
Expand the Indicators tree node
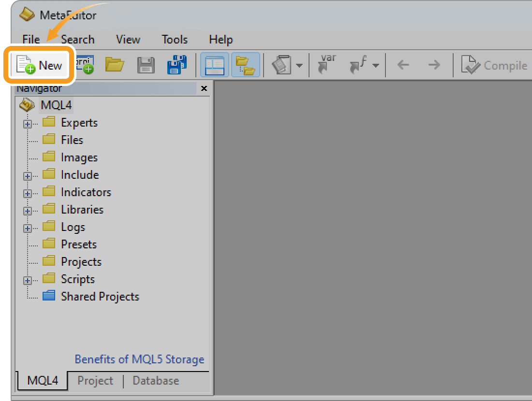coord(28,192)
